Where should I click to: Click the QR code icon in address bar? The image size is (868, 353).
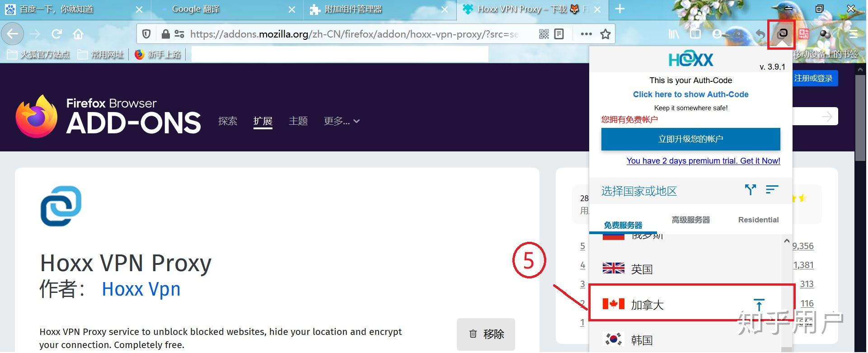544,34
